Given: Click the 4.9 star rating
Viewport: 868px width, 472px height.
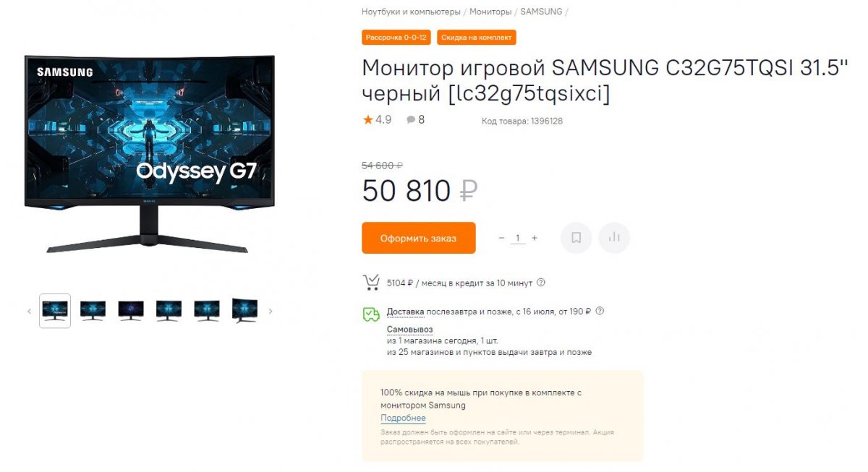Looking at the screenshot, I should [x=377, y=120].
